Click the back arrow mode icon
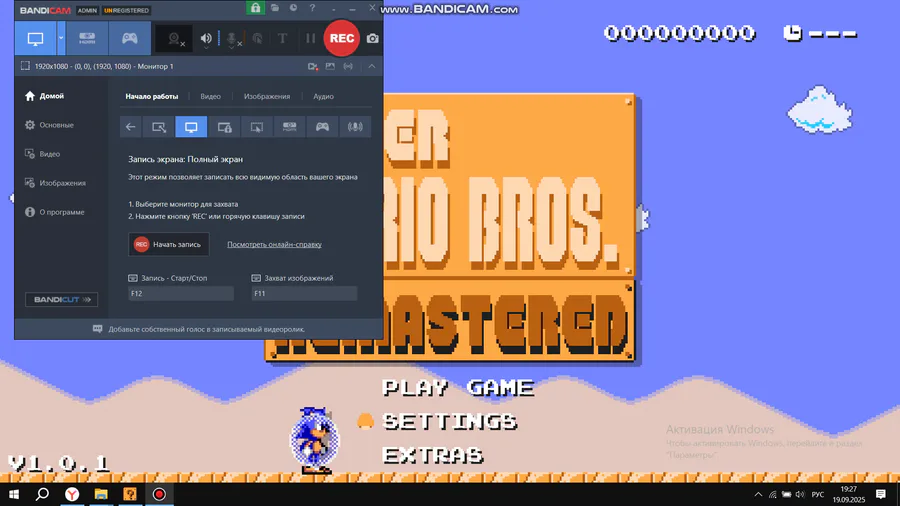The width and height of the screenshot is (900, 506). 131,127
